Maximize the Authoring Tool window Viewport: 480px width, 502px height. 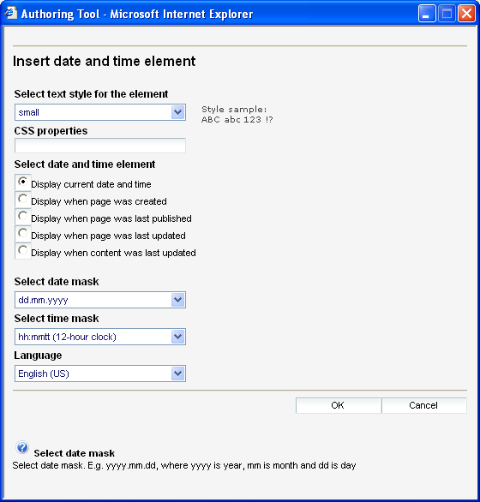pos(447,14)
